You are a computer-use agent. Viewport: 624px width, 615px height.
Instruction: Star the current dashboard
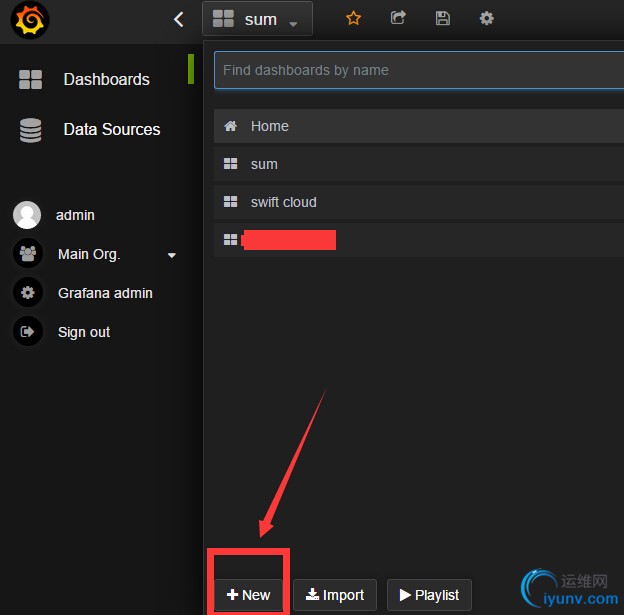coord(353,18)
